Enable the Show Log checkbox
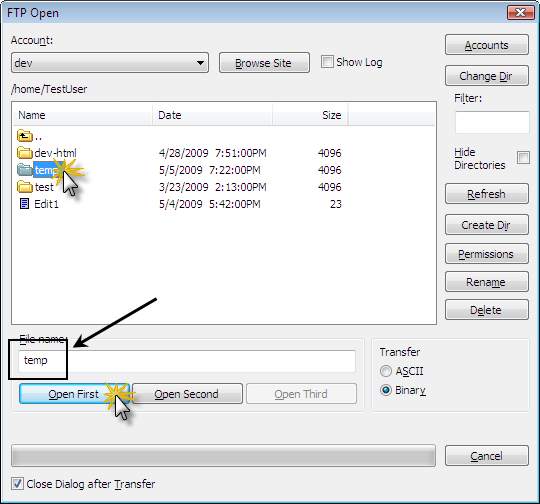Screen dimensions: 540x504 click(327, 62)
